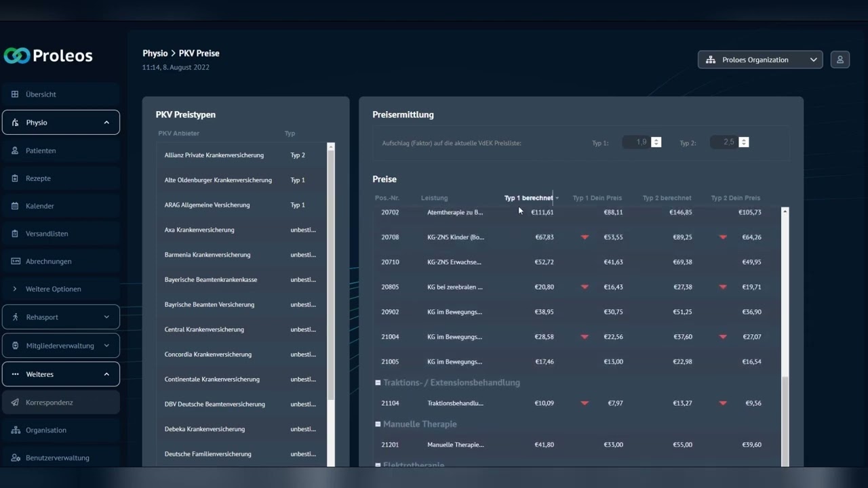Screen dimensions: 868x488
Task: Sort by Typ 2 Dein Preis column
Action: 735,198
